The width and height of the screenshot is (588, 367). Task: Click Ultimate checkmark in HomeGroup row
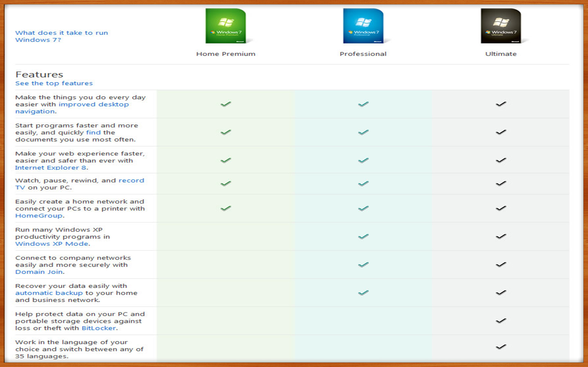click(501, 209)
